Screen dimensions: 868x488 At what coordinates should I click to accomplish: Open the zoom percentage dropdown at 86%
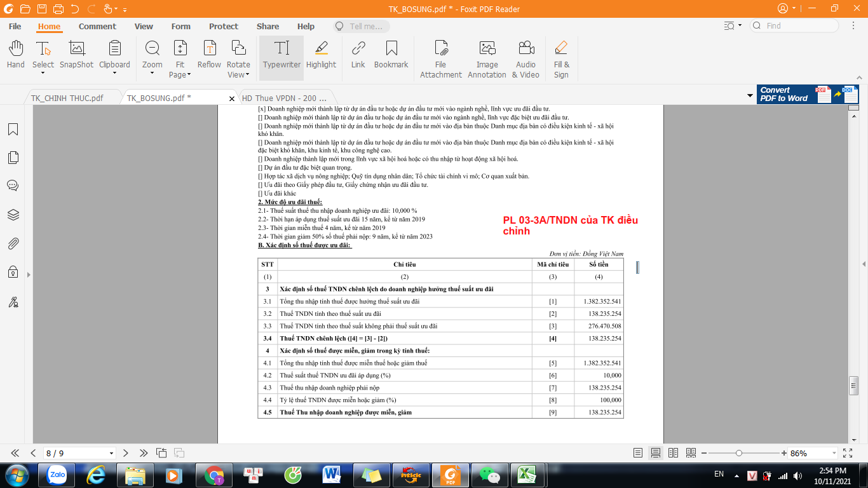[833, 453]
